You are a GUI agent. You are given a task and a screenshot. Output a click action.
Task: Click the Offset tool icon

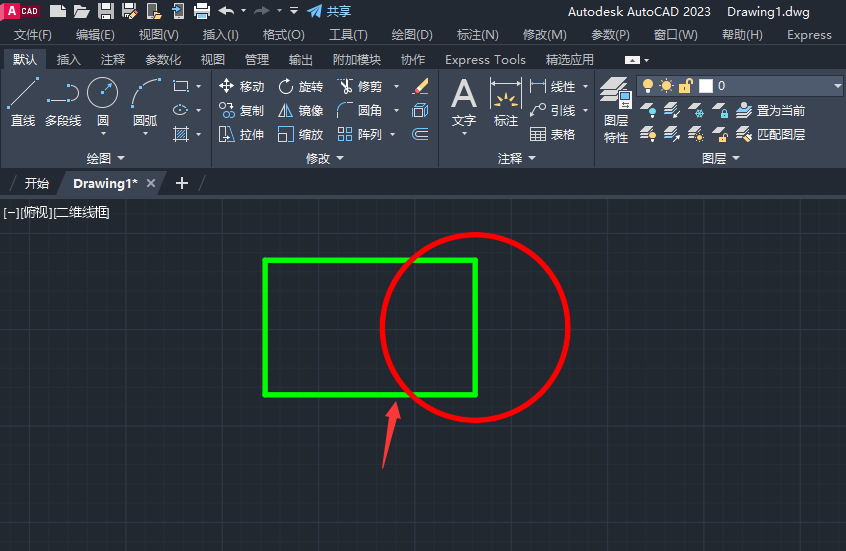[x=420, y=134]
